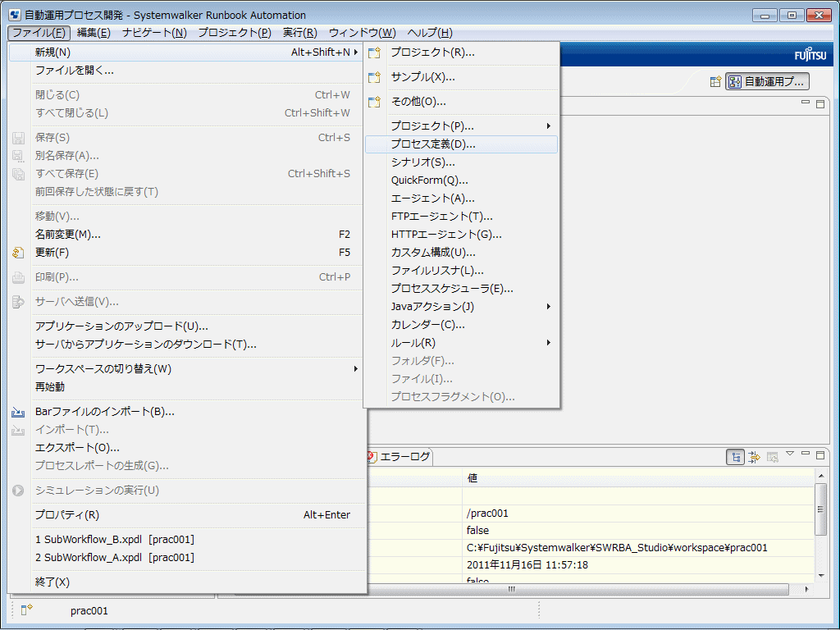
Task: Reopen recent file 1 SubWorkflow_B.xpdl
Action: [x=186, y=540]
